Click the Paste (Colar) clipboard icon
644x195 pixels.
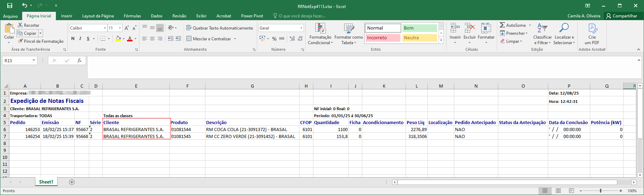[9, 28]
